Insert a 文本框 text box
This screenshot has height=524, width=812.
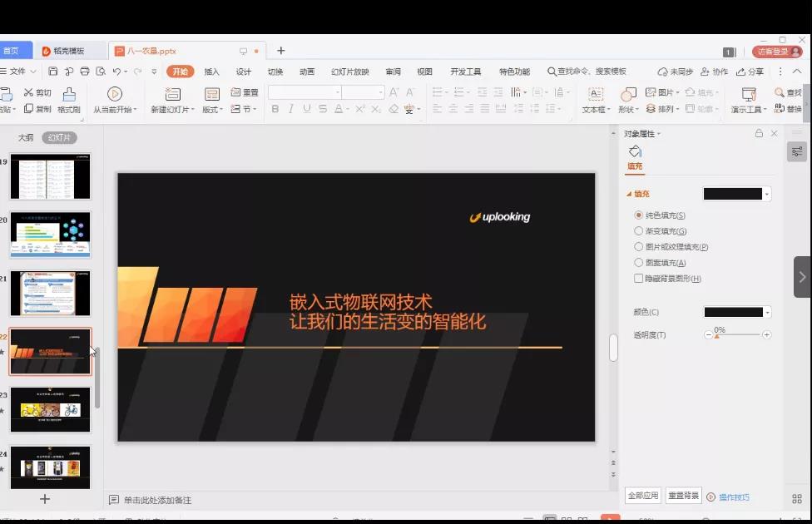[596, 94]
